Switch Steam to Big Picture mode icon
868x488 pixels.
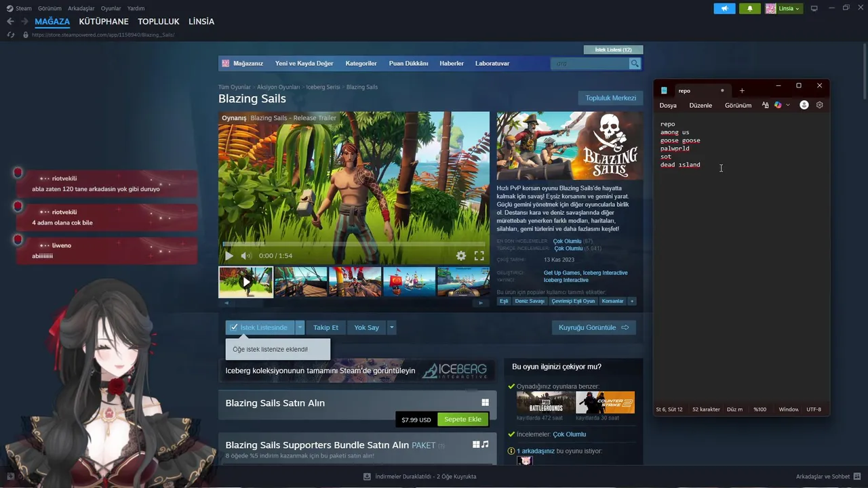[814, 8]
